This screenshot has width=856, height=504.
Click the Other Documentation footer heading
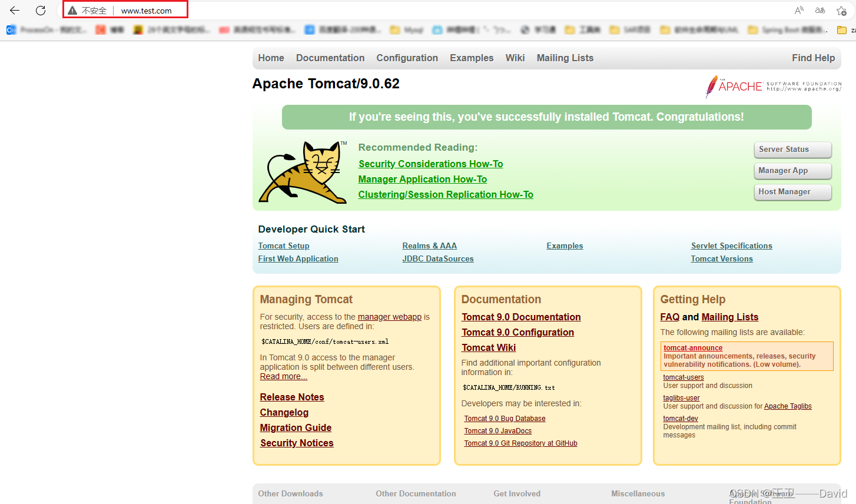click(x=416, y=493)
